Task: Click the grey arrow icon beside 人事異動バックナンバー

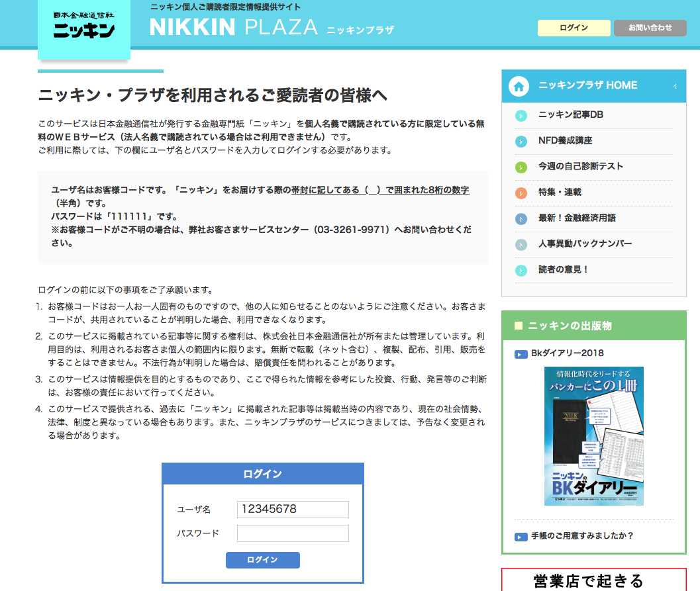Action: point(521,245)
